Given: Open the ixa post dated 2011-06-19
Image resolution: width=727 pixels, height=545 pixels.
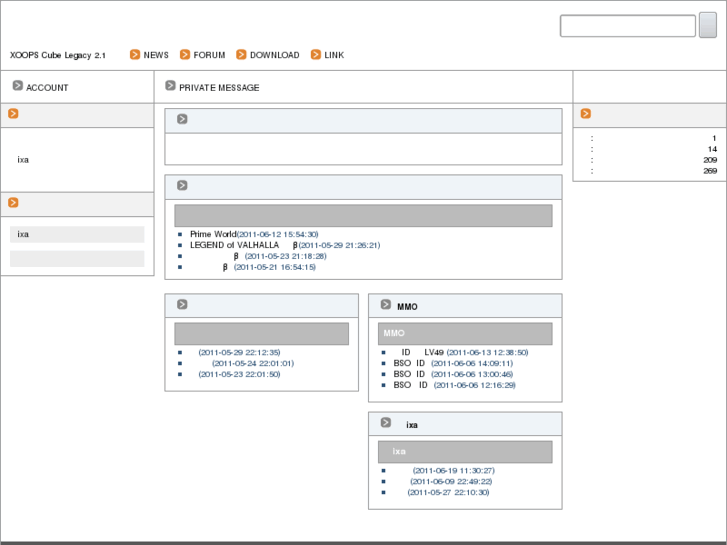Looking at the screenshot, I should coord(453,470).
